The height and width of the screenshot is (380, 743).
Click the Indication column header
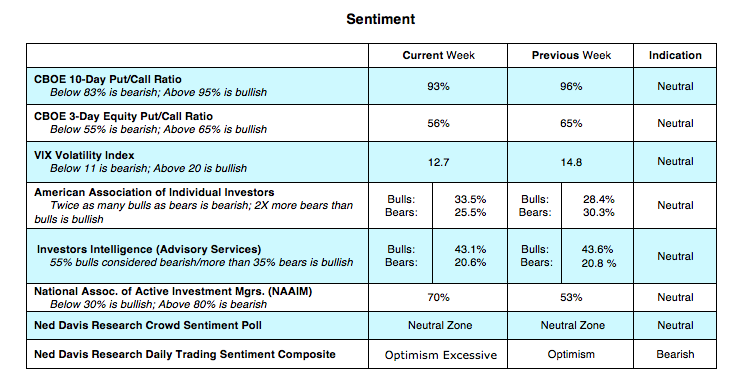(675, 55)
